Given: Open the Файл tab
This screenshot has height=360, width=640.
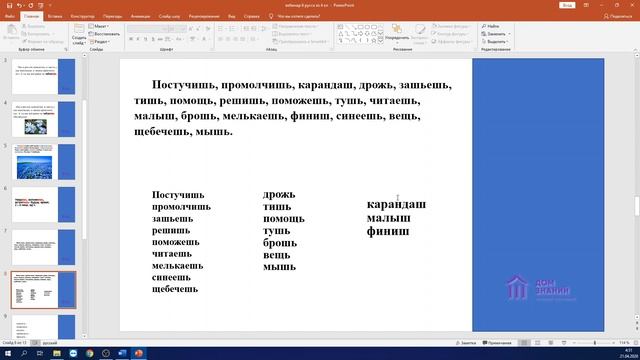Looking at the screenshot, I should 10,16.
